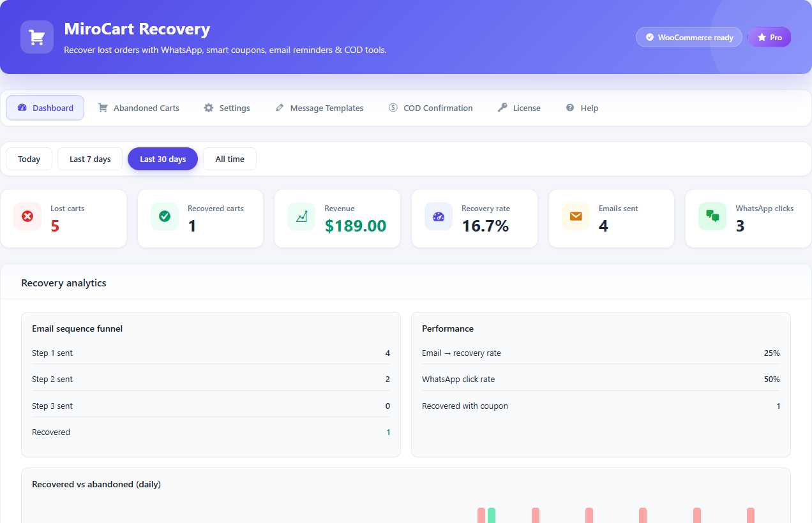This screenshot has width=812, height=523.
Task: Open the Message Templates tab
Action: [x=319, y=108]
